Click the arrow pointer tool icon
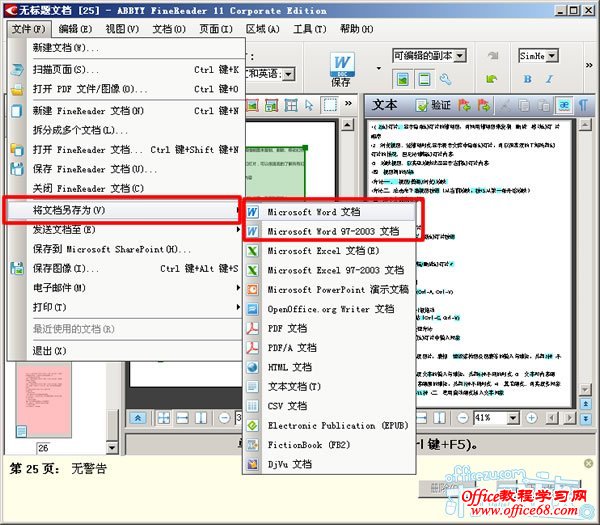 pos(309,105)
